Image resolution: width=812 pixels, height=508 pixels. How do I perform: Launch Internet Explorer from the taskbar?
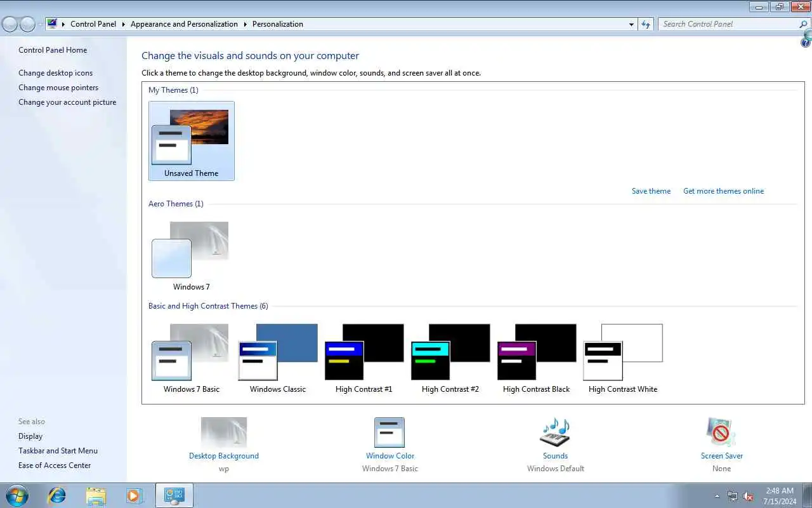[x=57, y=495]
